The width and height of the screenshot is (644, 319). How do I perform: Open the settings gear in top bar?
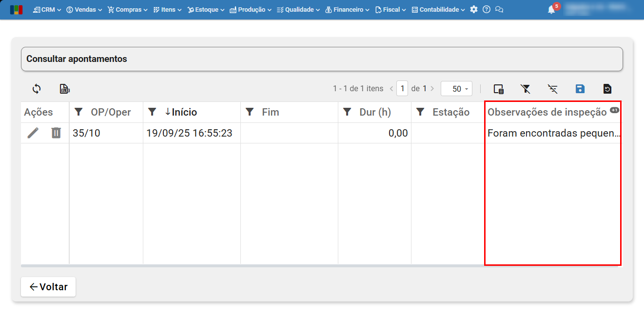pyautogui.click(x=474, y=9)
